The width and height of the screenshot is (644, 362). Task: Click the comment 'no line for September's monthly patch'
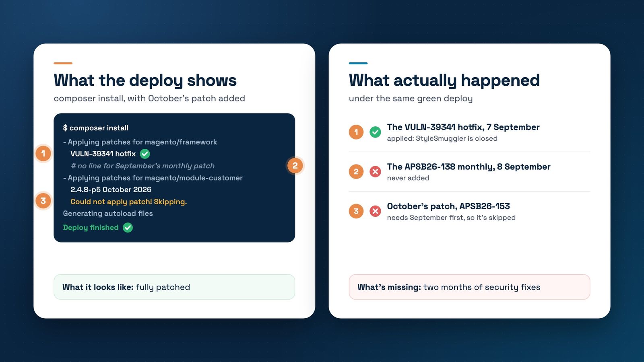pos(142,166)
